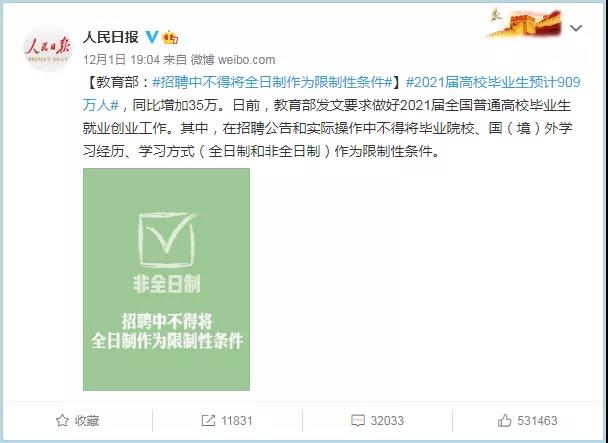Click the blue verified V badge
Viewport: 608px width, 443px height.
coord(152,37)
